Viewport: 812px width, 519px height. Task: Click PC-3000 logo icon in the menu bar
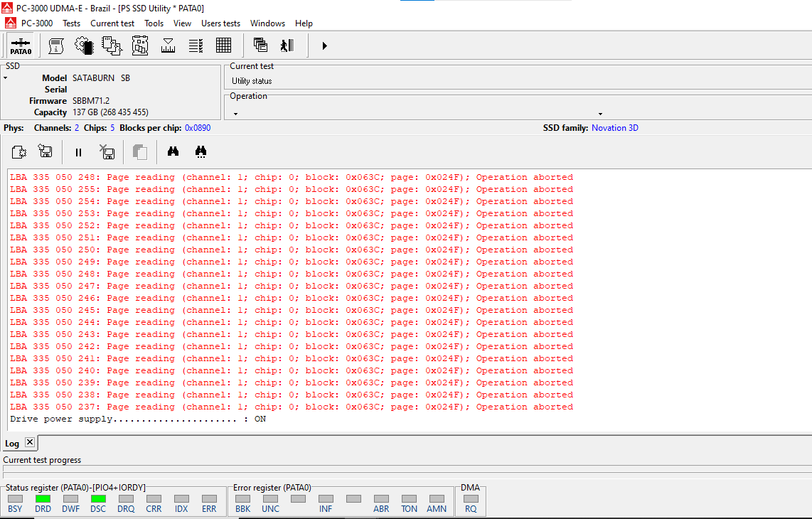point(11,23)
